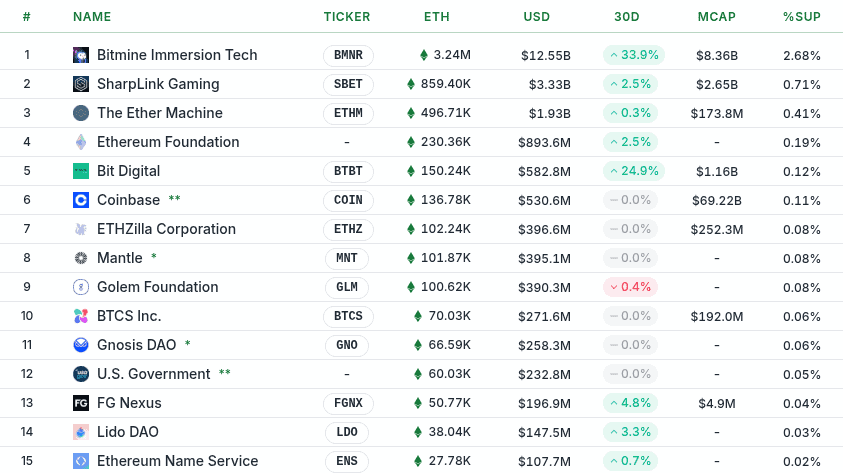Click the FG Nexus black logo icon
This screenshot has height=473, width=843.
81,403
